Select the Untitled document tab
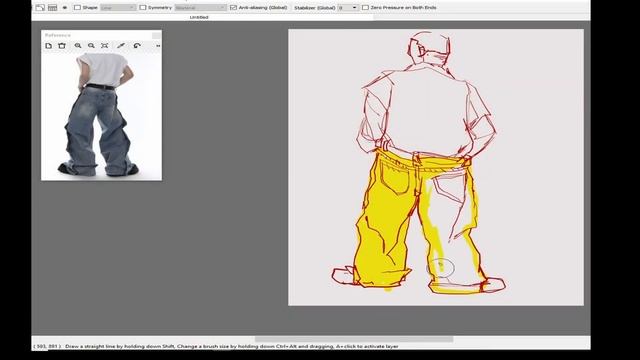Image resolution: width=640 pixels, height=360 pixels. point(199,17)
